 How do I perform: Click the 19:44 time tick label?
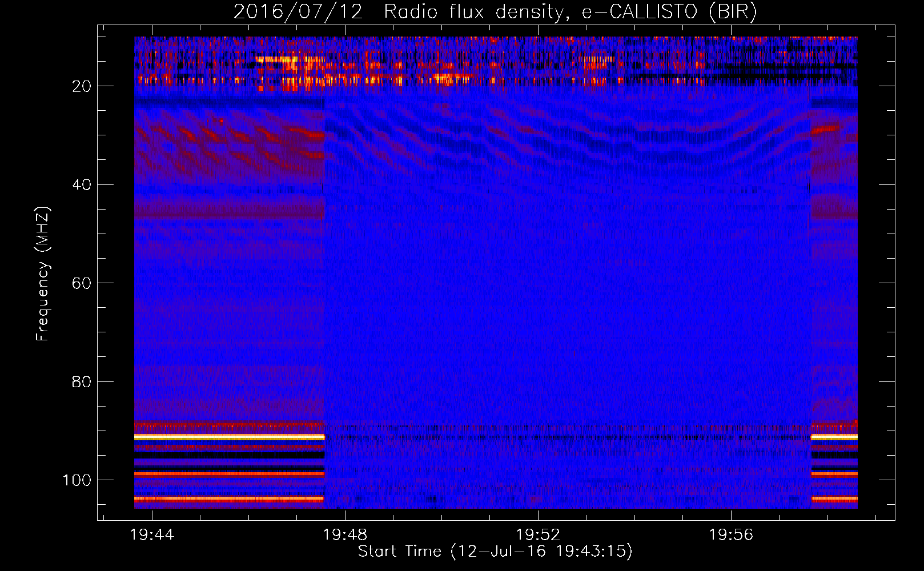(152, 535)
